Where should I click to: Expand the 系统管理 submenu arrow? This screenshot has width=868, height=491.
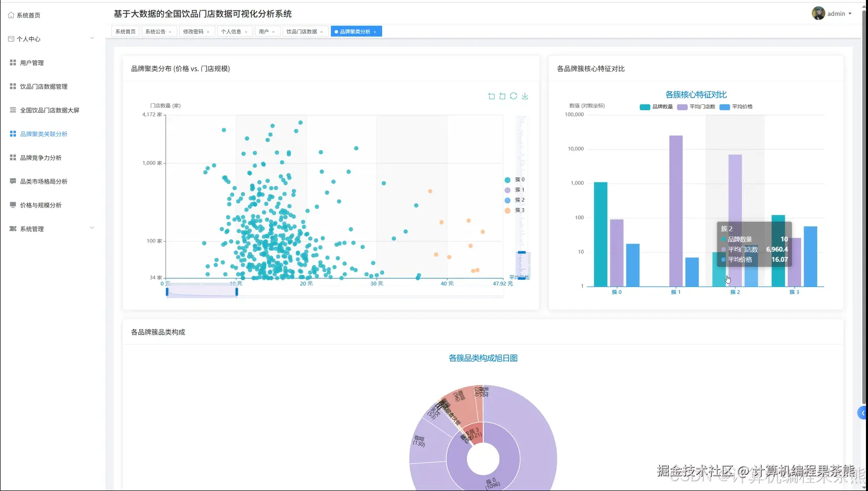click(x=92, y=228)
